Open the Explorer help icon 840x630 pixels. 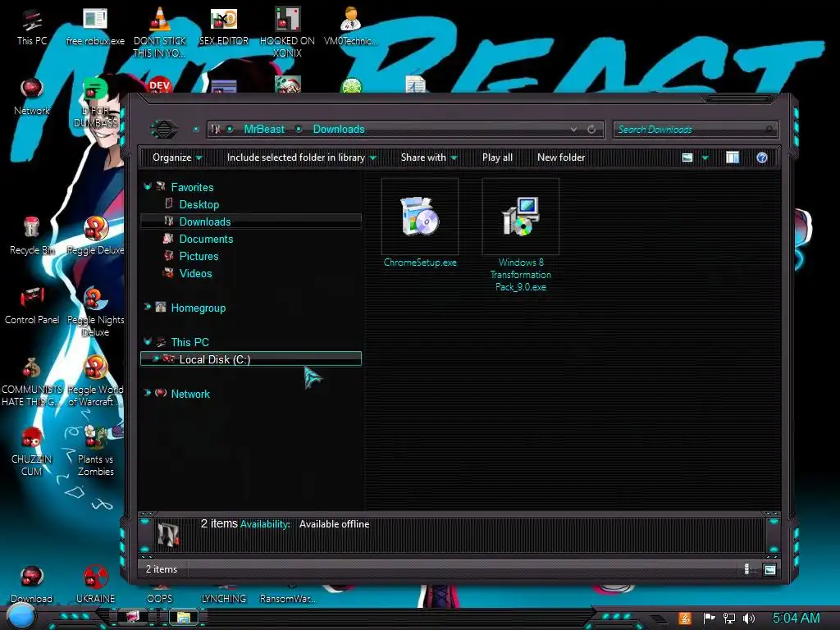(x=762, y=157)
